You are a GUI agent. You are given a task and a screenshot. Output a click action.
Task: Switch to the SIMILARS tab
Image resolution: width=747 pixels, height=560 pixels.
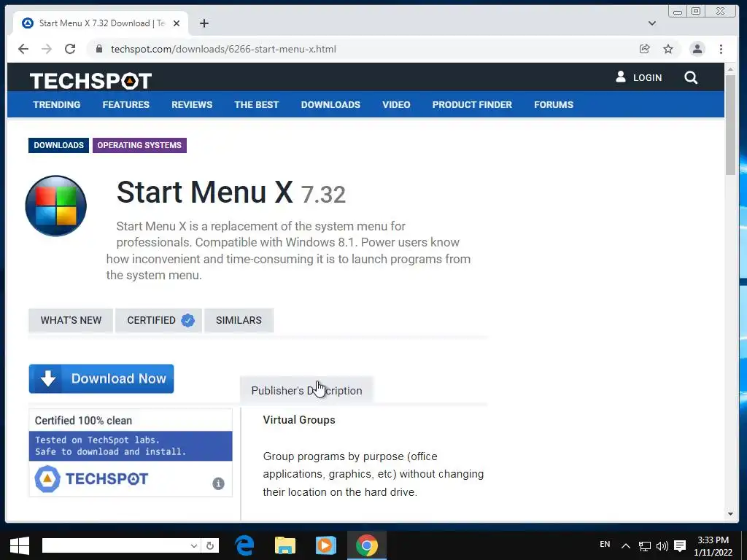pos(239,321)
